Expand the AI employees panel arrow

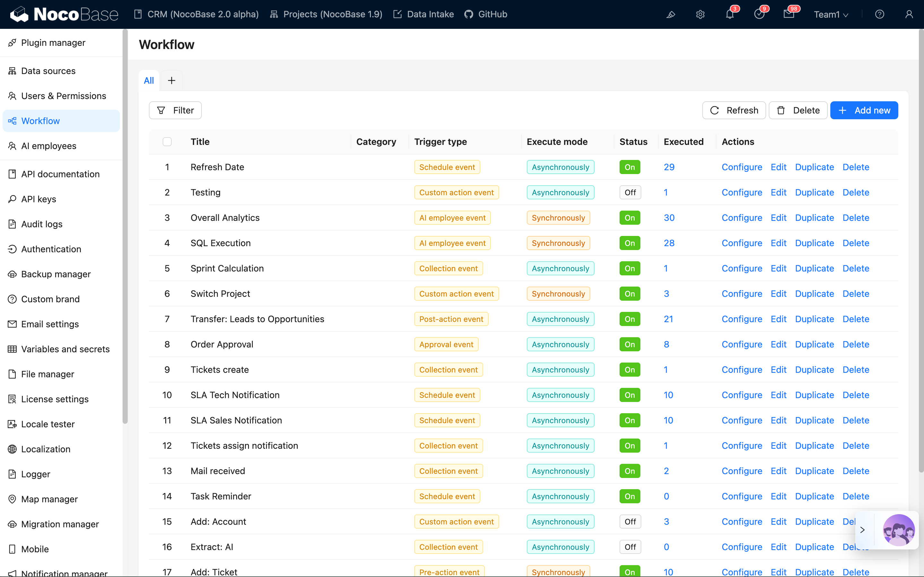tap(862, 530)
